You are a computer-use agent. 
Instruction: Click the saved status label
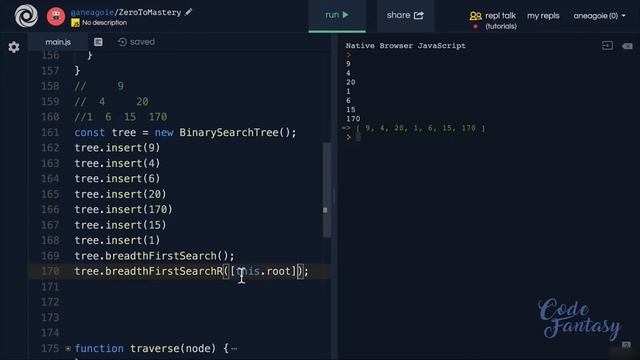[x=142, y=42]
